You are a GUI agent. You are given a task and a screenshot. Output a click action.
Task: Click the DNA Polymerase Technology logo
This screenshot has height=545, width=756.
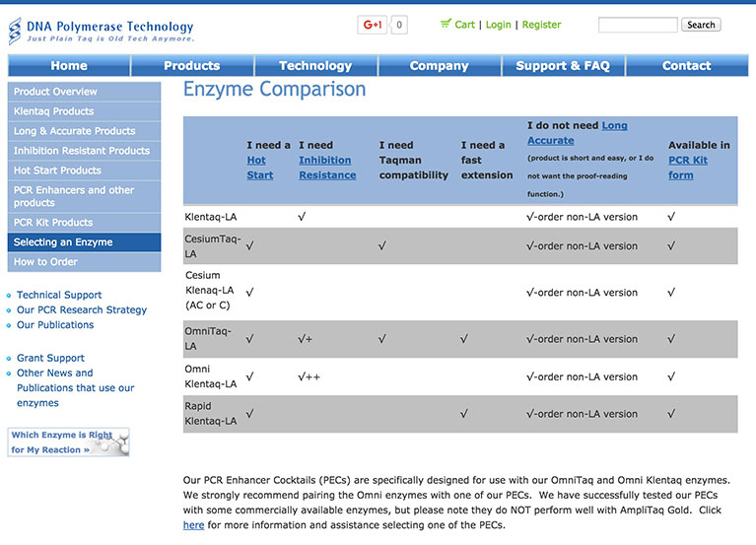[x=102, y=32]
